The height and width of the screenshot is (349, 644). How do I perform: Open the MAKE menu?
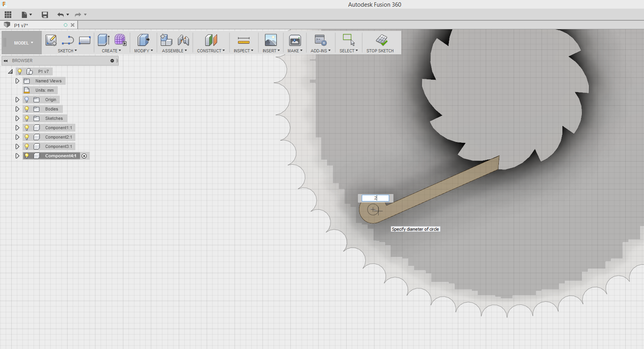[x=295, y=51]
